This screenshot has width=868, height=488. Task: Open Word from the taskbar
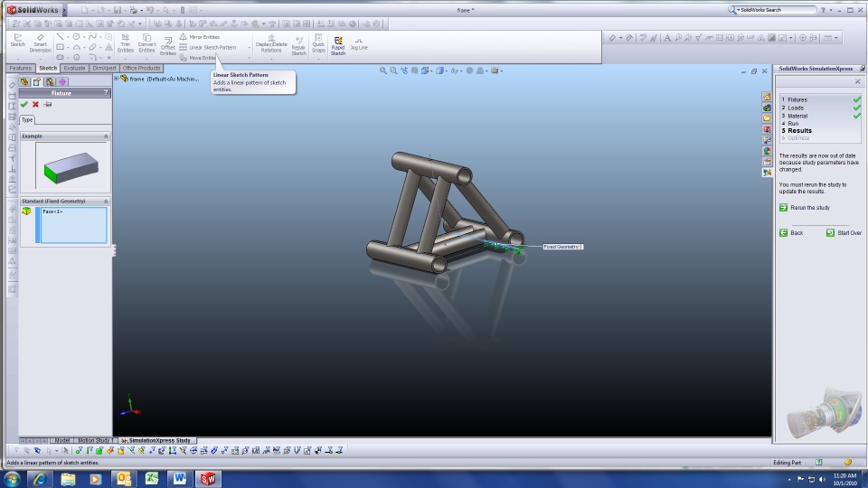tap(180, 479)
